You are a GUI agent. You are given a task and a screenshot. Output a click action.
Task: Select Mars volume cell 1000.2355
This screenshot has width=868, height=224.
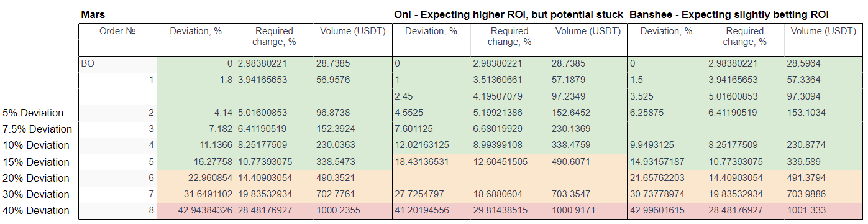pos(354,211)
